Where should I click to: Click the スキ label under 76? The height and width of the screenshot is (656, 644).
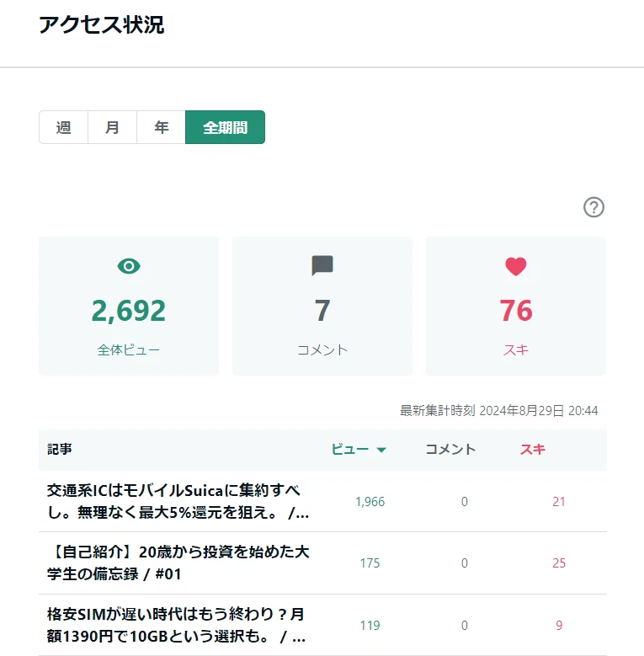click(515, 349)
